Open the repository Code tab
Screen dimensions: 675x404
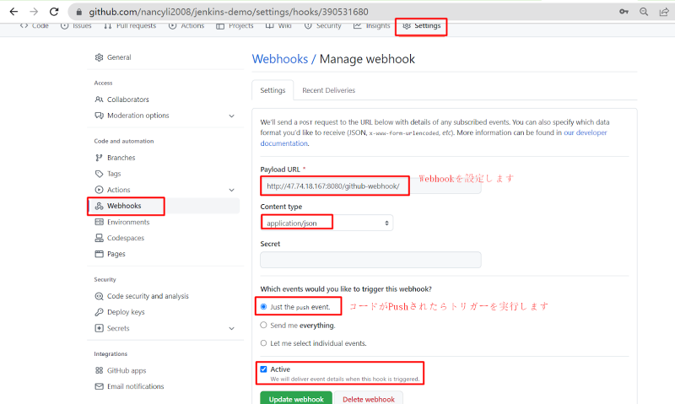click(x=34, y=26)
